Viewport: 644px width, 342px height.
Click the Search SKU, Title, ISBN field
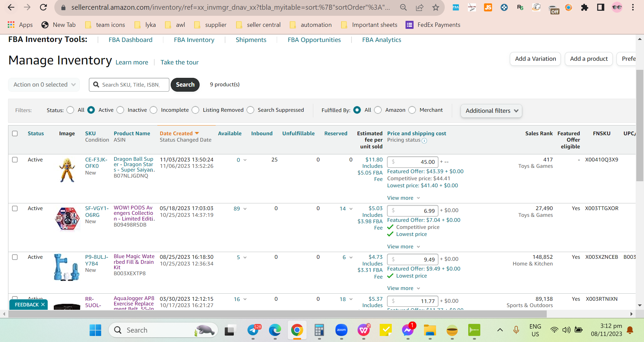[x=129, y=85]
